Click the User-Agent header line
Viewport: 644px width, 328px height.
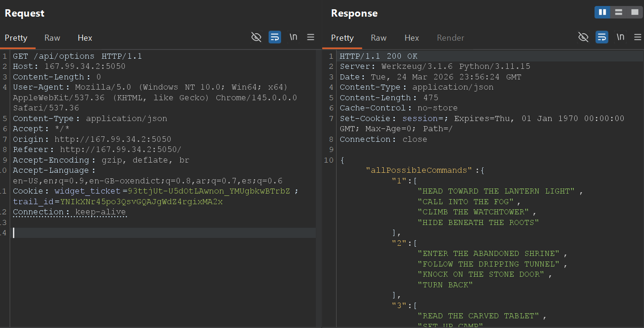click(x=155, y=97)
